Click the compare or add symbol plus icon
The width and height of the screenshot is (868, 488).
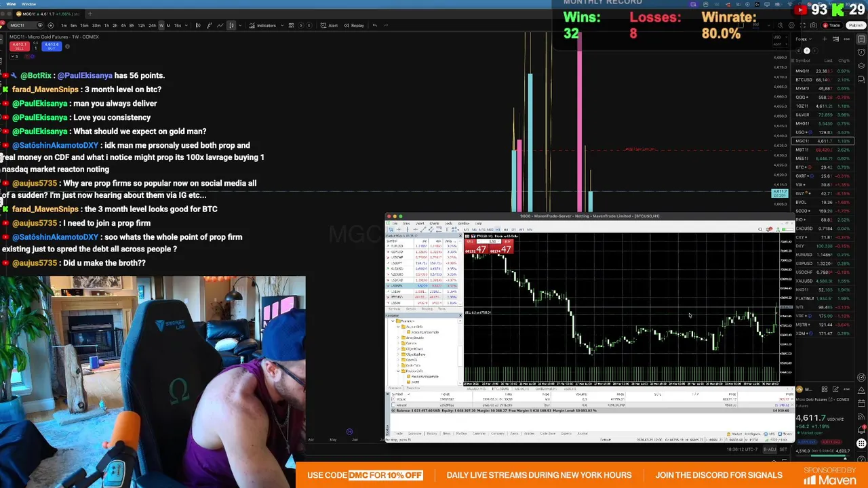click(51, 25)
